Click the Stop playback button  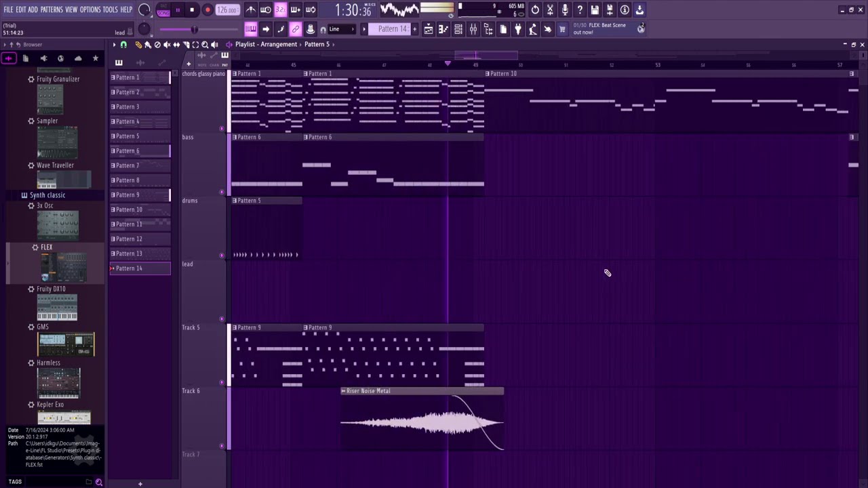192,10
